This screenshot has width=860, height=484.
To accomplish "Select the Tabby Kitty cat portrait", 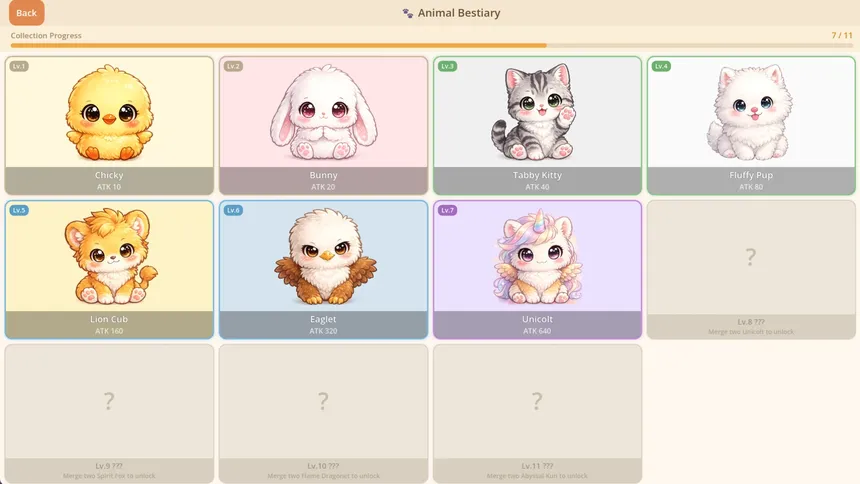I will pyautogui.click(x=537, y=111).
